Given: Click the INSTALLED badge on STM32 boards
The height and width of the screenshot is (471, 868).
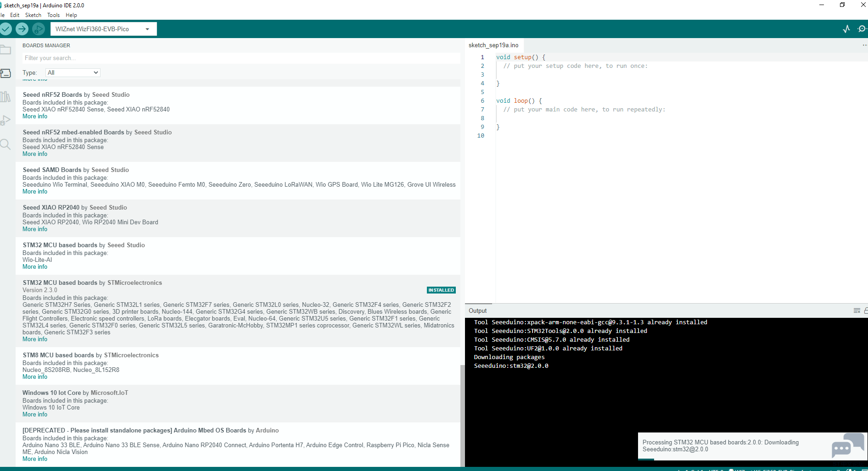Looking at the screenshot, I should (x=441, y=290).
